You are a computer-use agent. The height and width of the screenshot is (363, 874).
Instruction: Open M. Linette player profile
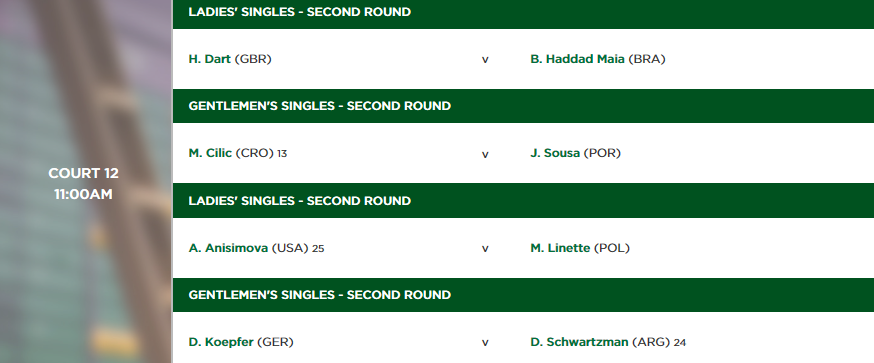560,248
